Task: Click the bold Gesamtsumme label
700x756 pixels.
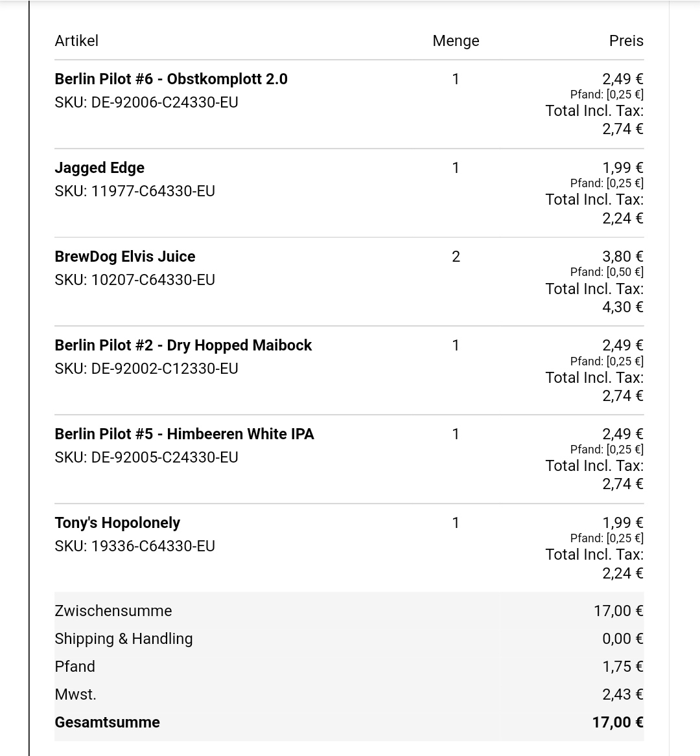Action: pyautogui.click(x=107, y=722)
